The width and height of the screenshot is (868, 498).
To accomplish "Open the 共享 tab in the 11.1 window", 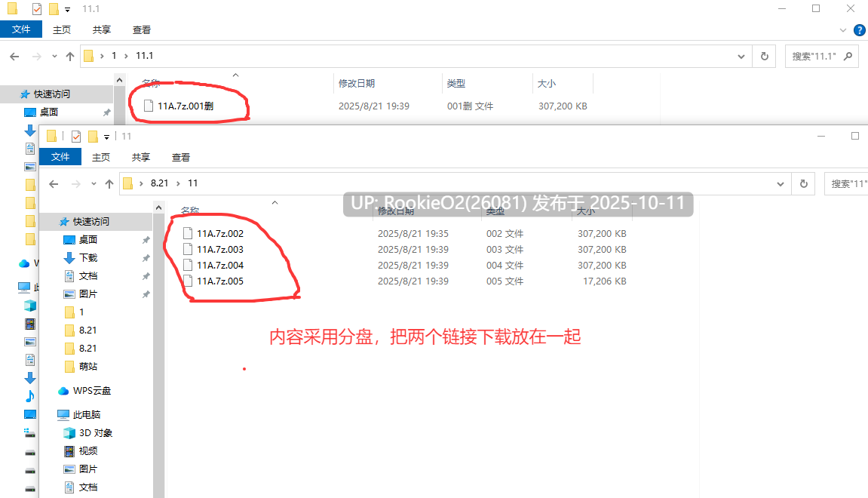I will click(x=101, y=30).
